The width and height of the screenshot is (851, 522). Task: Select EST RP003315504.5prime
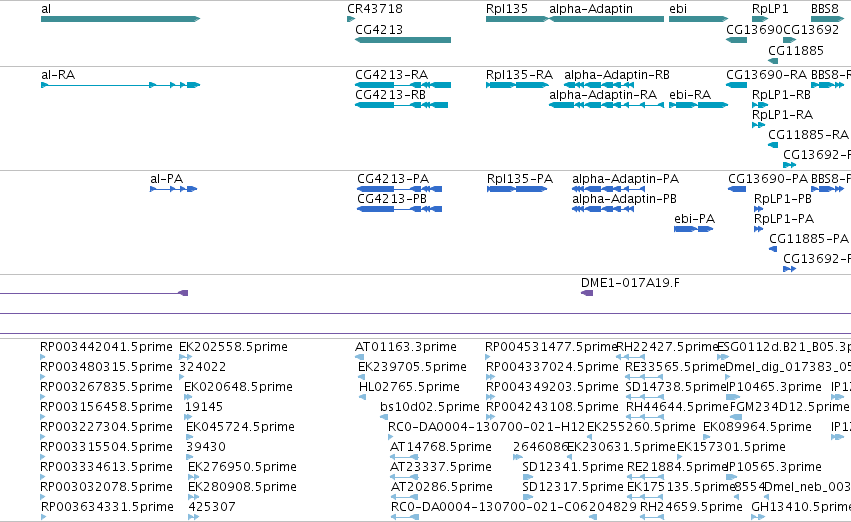(106, 447)
